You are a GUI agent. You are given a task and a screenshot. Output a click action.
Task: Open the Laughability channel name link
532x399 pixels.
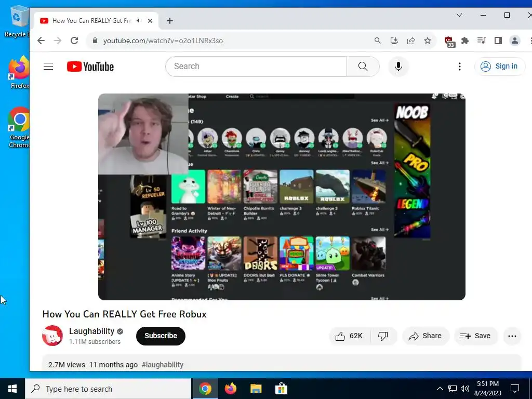tap(91, 331)
